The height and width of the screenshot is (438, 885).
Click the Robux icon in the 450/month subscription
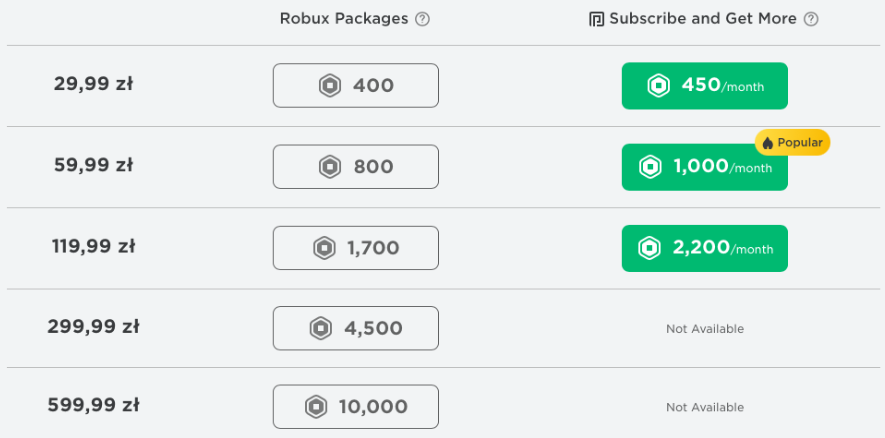[x=658, y=86]
